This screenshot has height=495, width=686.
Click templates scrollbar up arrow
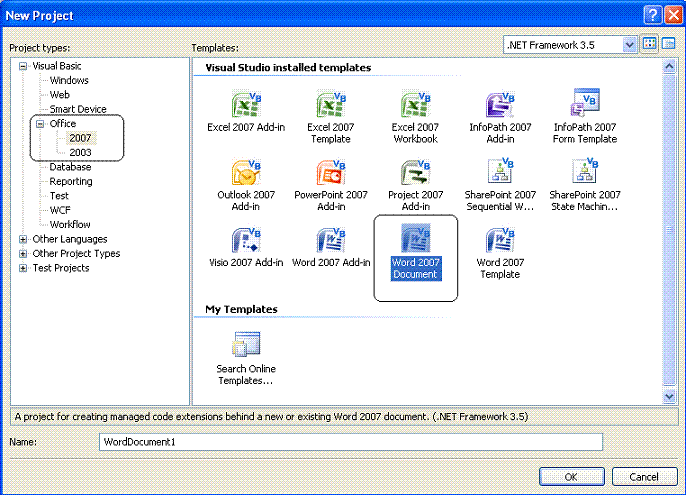[669, 67]
